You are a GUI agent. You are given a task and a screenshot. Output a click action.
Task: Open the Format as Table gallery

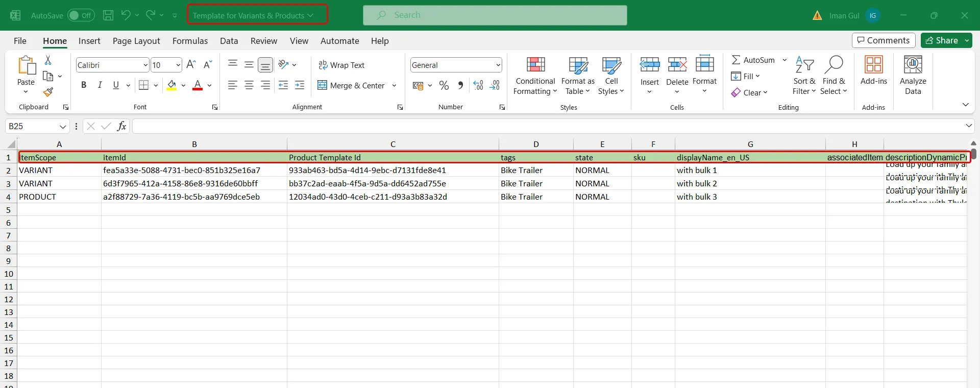coord(578,76)
